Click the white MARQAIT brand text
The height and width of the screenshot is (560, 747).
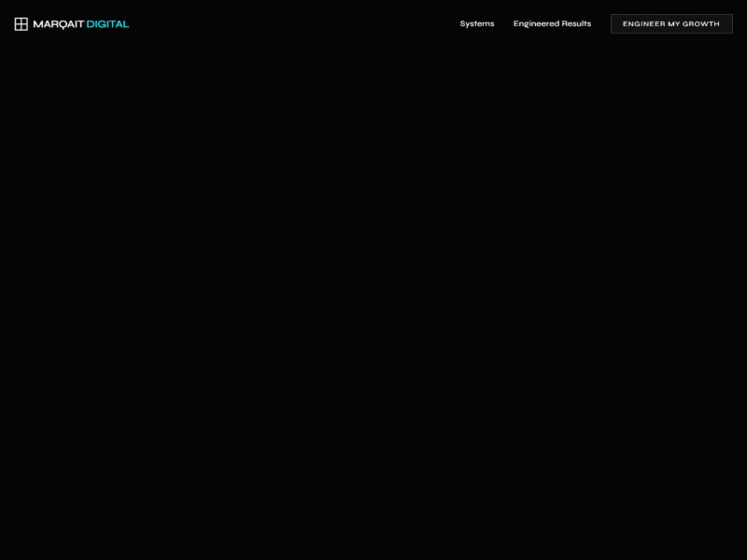[x=58, y=23]
